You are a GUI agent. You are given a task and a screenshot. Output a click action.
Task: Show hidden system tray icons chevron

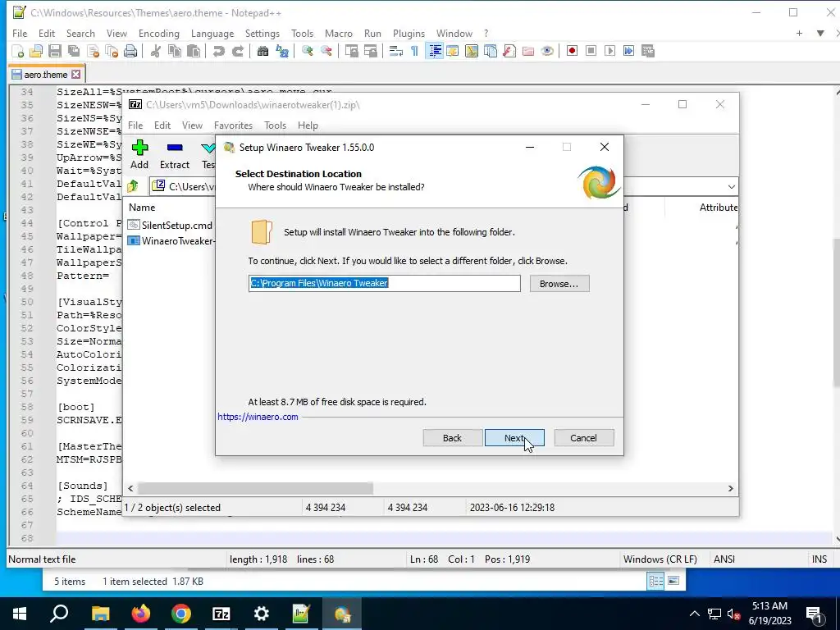694,614
